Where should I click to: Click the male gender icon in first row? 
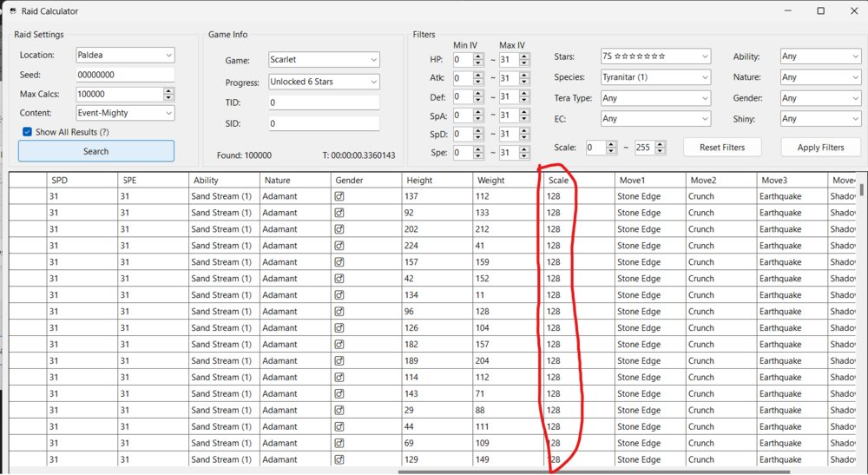(x=339, y=196)
